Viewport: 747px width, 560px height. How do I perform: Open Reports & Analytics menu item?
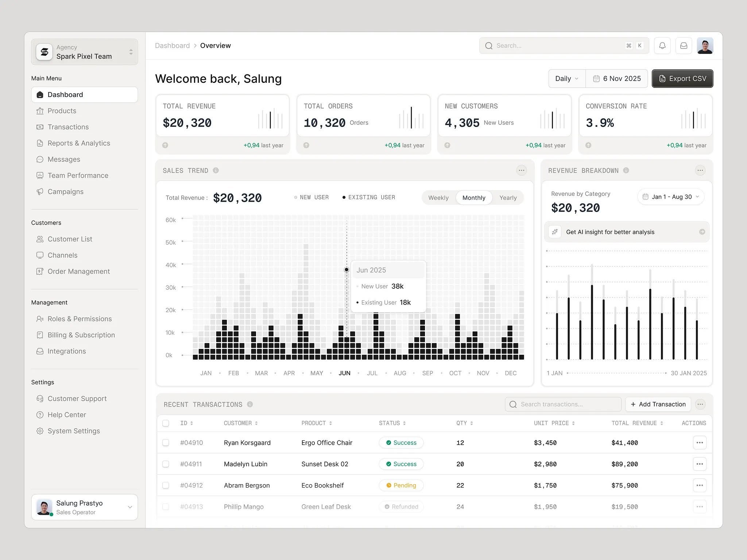click(78, 143)
